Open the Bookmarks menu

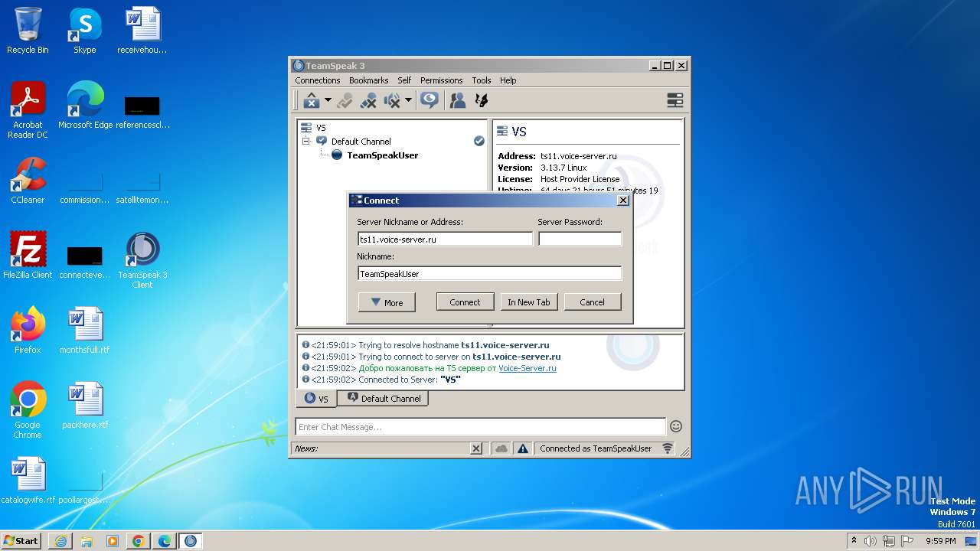coord(368,80)
